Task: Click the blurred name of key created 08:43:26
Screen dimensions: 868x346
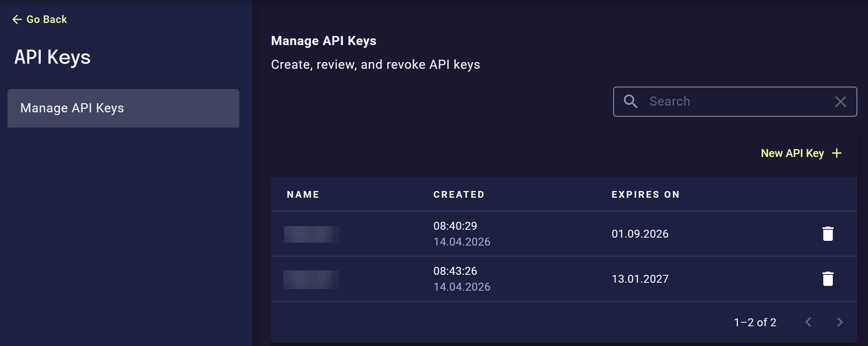Action: 311,280
